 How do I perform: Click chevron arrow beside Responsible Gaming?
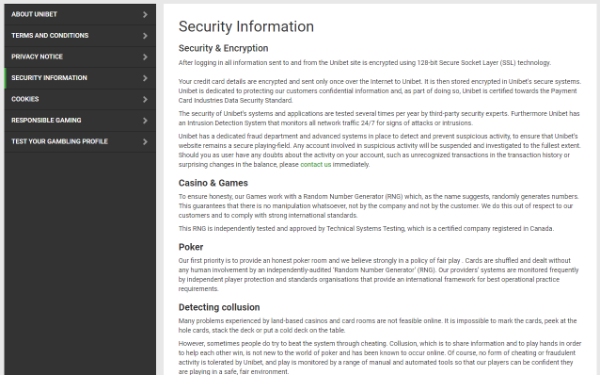(x=145, y=121)
